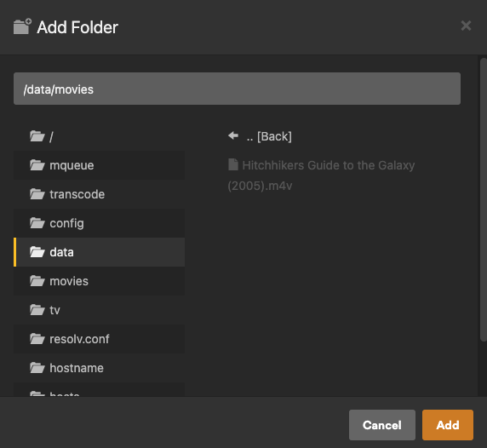Click the folder icon beside config
Viewport: 487px width, 448px height.
click(x=37, y=223)
